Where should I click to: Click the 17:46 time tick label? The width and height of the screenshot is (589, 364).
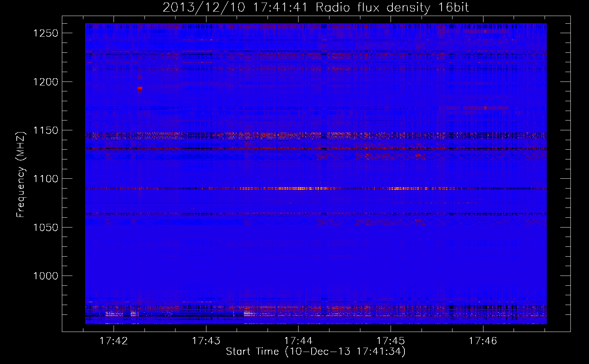pyautogui.click(x=483, y=341)
